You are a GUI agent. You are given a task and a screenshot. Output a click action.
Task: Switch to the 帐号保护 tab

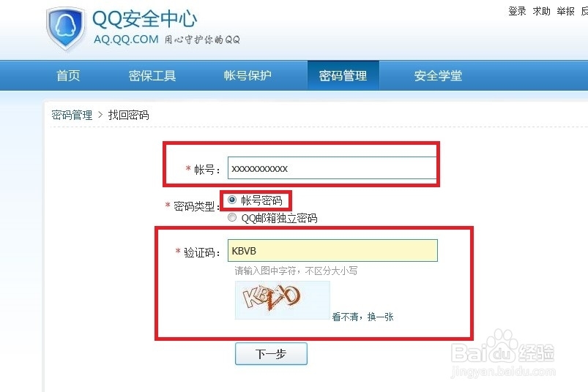tap(248, 75)
